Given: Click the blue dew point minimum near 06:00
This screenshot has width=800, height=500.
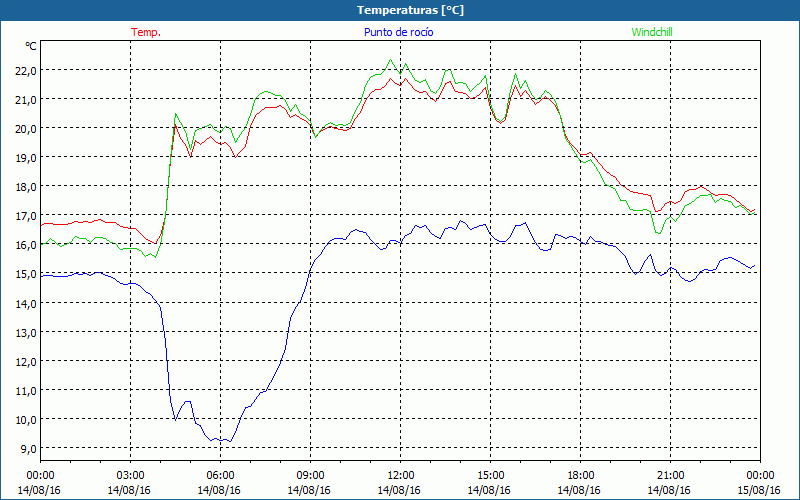Looking at the screenshot, I should point(230,441).
